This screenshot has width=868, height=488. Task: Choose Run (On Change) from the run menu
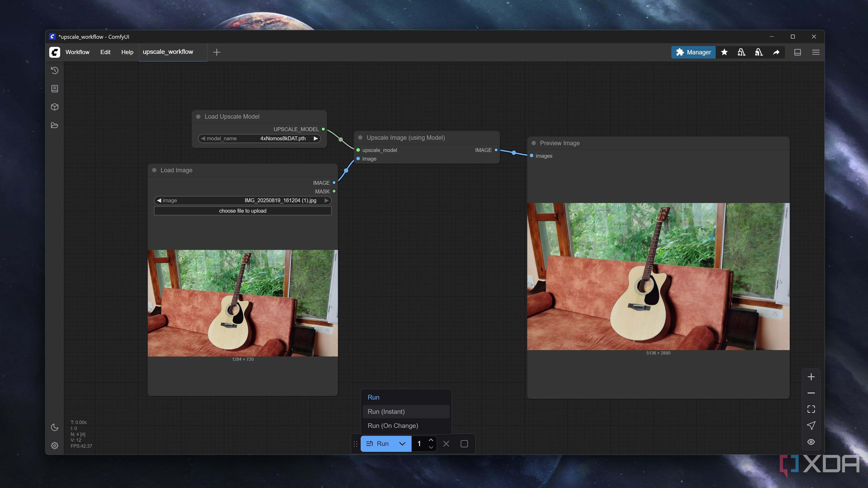click(406, 426)
